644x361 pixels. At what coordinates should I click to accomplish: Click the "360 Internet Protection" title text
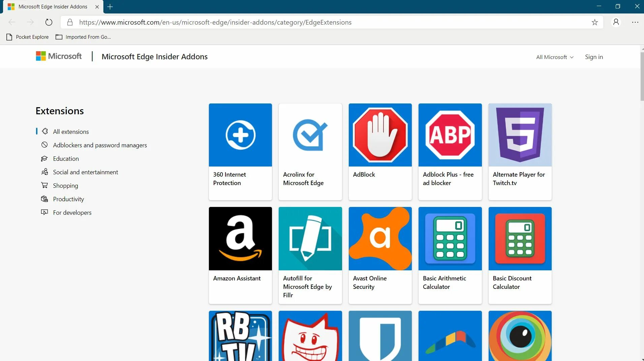click(229, 179)
